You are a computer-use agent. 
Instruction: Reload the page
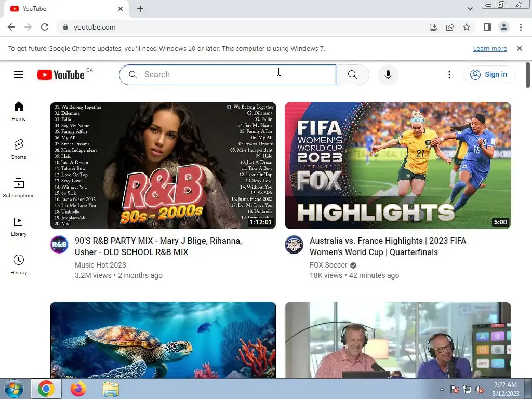[x=45, y=27]
